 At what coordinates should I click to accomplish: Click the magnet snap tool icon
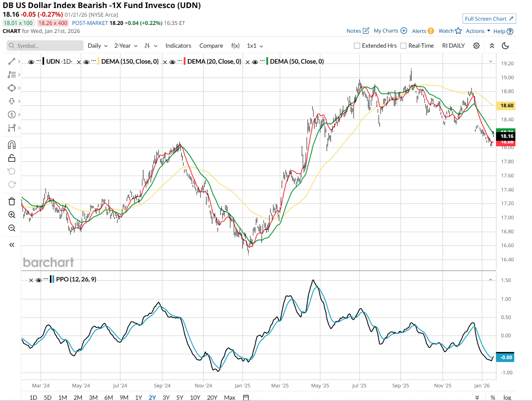[12, 145]
